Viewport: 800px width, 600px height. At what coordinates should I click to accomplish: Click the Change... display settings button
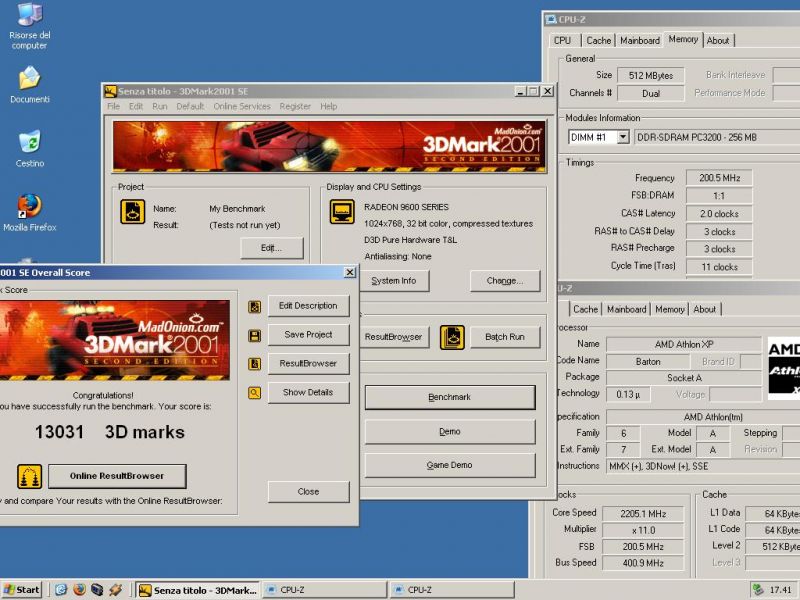(x=505, y=281)
